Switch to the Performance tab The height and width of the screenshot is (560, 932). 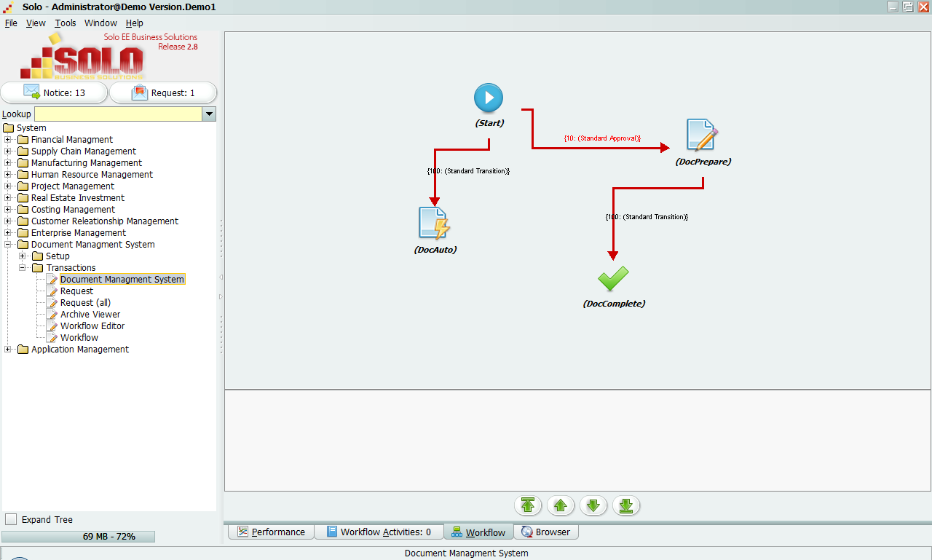pyautogui.click(x=271, y=532)
